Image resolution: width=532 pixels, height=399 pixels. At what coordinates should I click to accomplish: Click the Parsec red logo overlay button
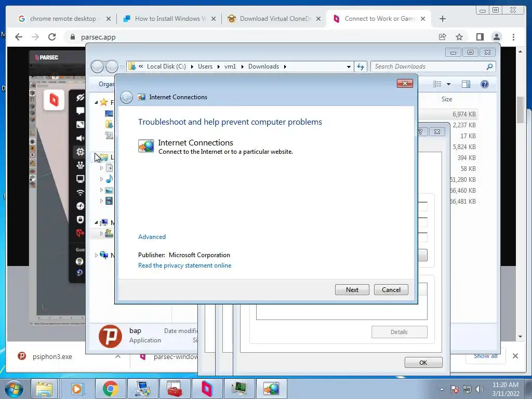pos(54,100)
